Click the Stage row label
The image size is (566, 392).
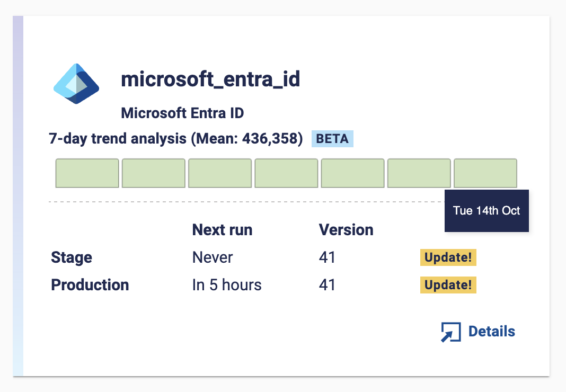[72, 258]
